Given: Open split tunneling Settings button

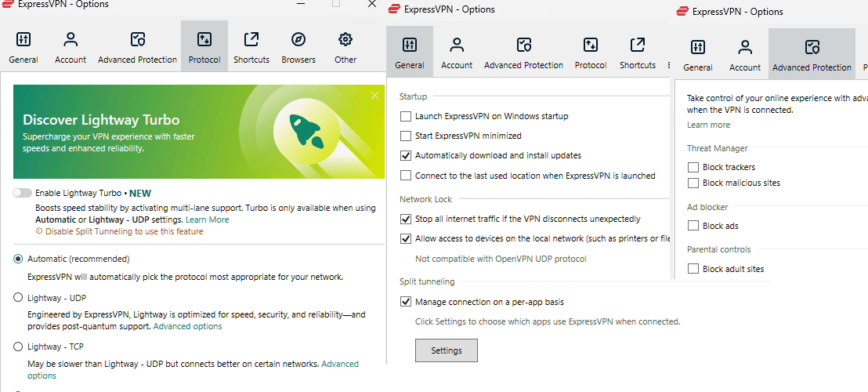Looking at the screenshot, I should (x=447, y=350).
